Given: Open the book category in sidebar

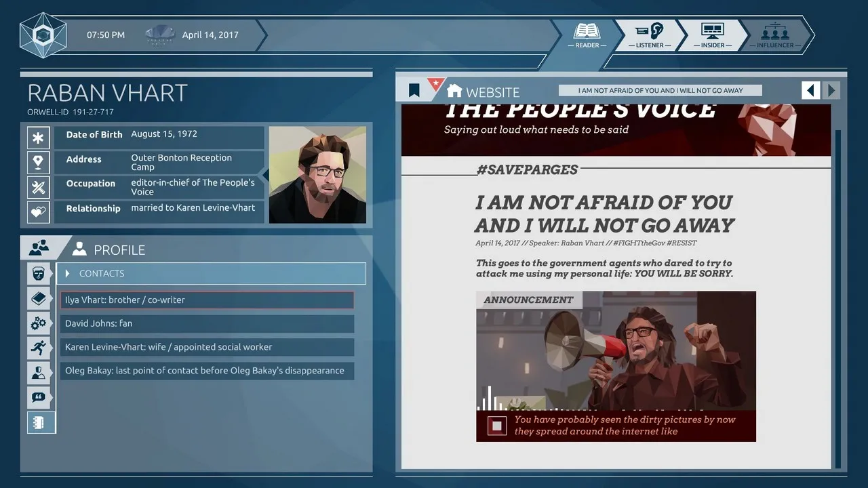Looking at the screenshot, I should click(x=39, y=298).
